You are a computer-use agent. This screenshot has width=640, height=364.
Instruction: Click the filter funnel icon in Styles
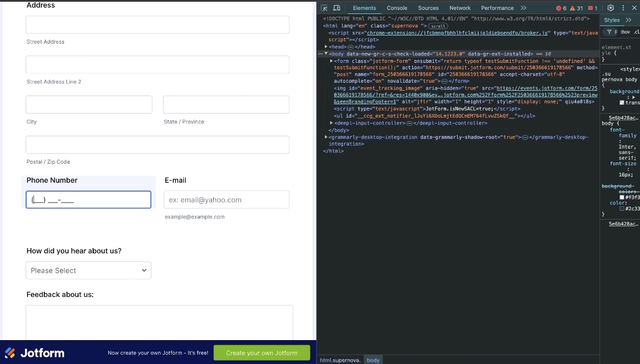(x=609, y=32)
